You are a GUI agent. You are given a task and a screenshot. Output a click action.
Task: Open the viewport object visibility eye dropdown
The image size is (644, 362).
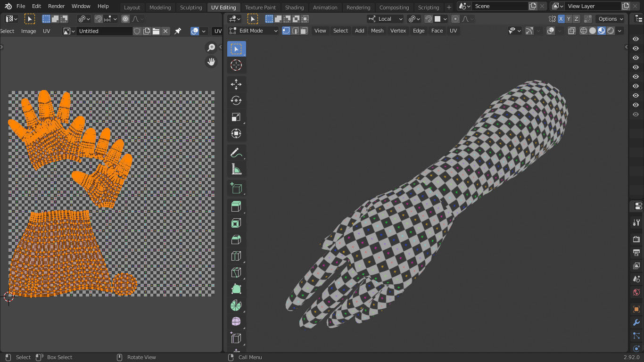tap(515, 31)
